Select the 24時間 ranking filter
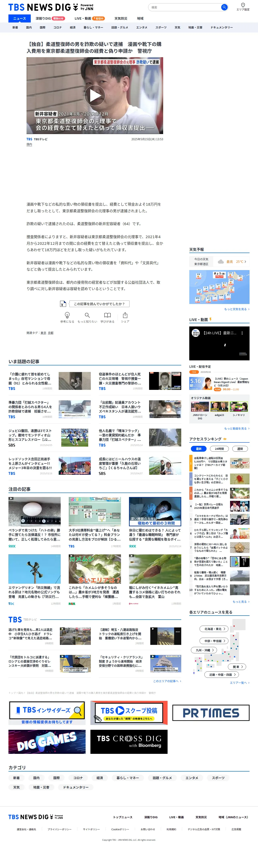The width and height of the screenshot is (258, 868). pyautogui.click(x=219, y=448)
